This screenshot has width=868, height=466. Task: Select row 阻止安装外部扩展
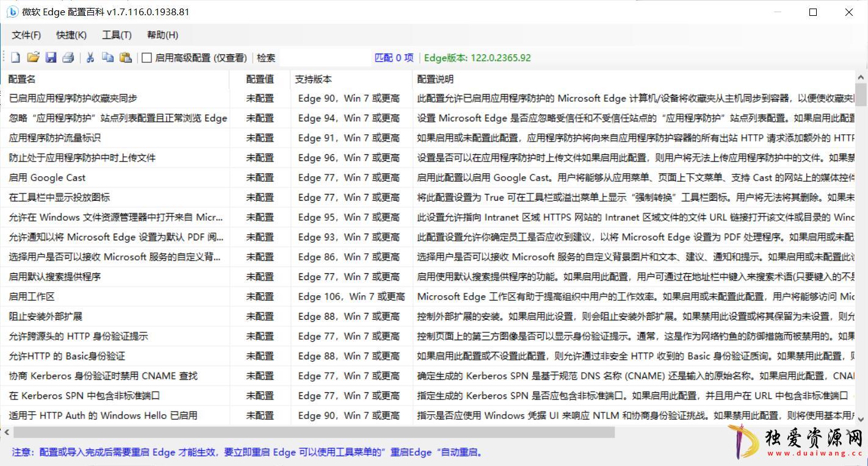tap(429, 317)
